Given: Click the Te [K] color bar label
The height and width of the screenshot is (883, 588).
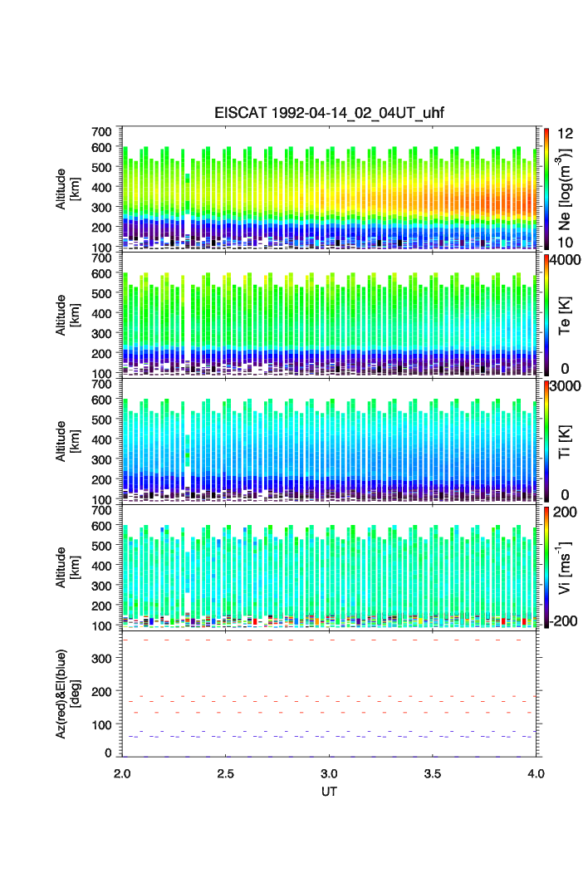Looking at the screenshot, I should (x=564, y=316).
